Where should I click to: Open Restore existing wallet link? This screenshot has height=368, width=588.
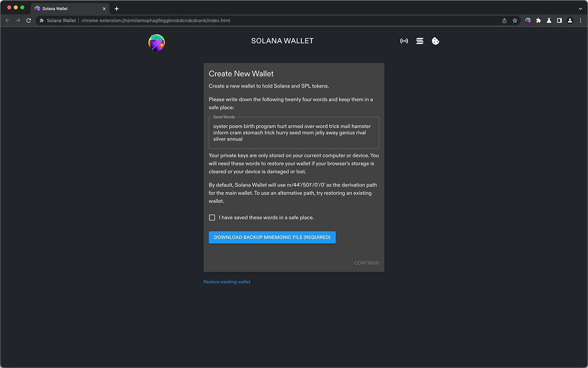[x=227, y=282]
